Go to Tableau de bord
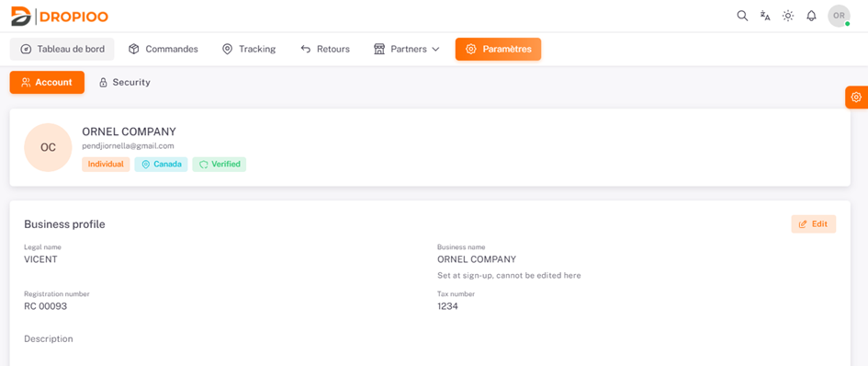The image size is (868, 366). pyautogui.click(x=62, y=49)
